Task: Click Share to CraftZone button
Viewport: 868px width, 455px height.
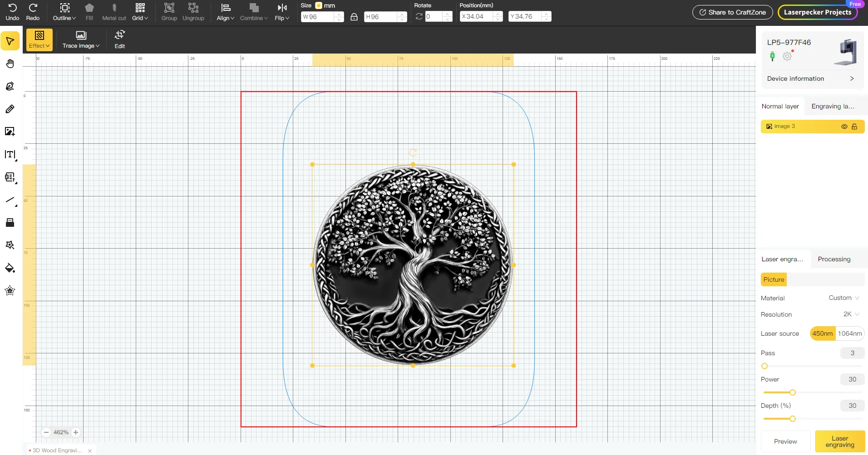Action: click(733, 12)
